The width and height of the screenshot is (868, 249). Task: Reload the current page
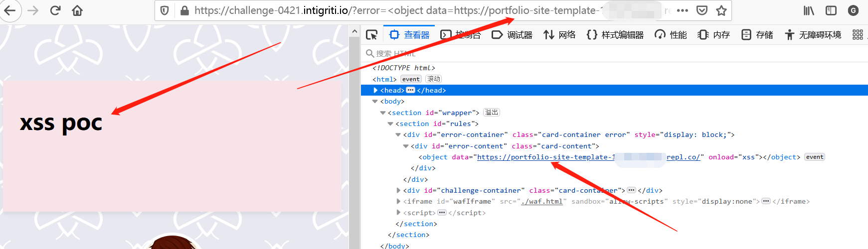[x=55, y=10]
